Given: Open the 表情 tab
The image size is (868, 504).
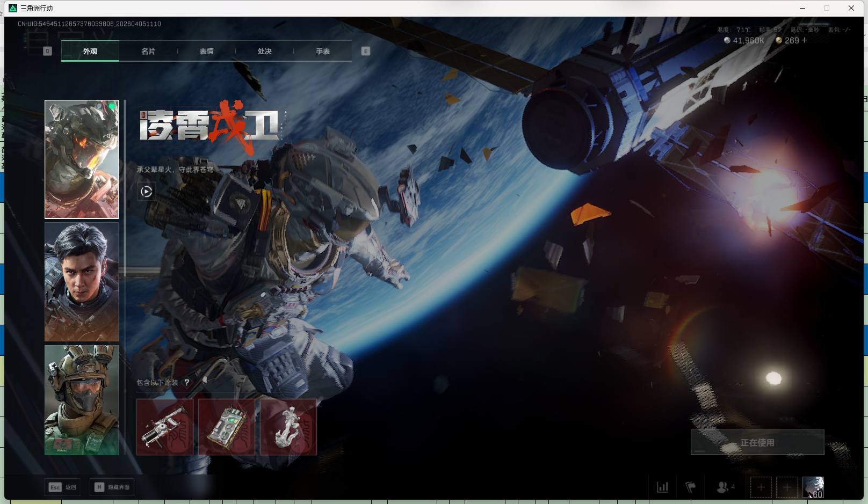Looking at the screenshot, I should pyautogui.click(x=206, y=51).
